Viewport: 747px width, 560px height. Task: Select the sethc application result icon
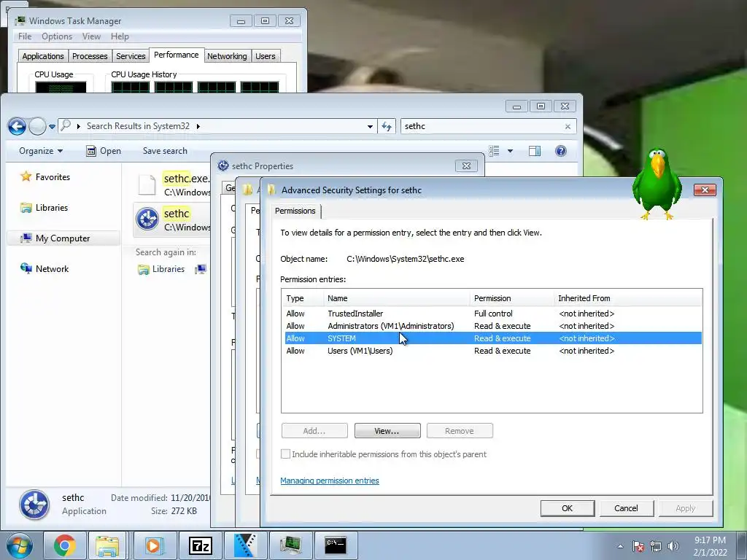tap(147, 219)
